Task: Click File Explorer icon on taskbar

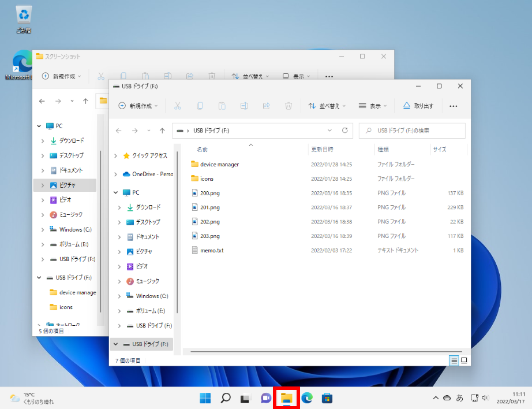Action: (x=286, y=398)
